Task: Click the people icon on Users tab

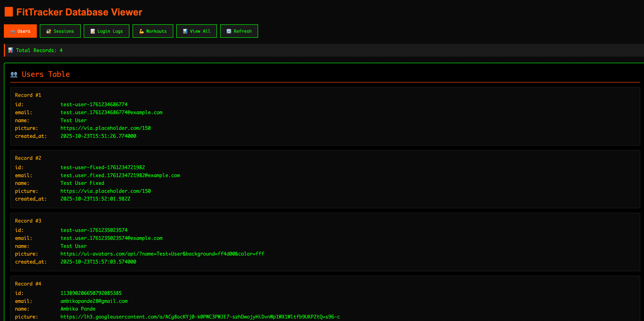Action: pyautogui.click(x=13, y=32)
